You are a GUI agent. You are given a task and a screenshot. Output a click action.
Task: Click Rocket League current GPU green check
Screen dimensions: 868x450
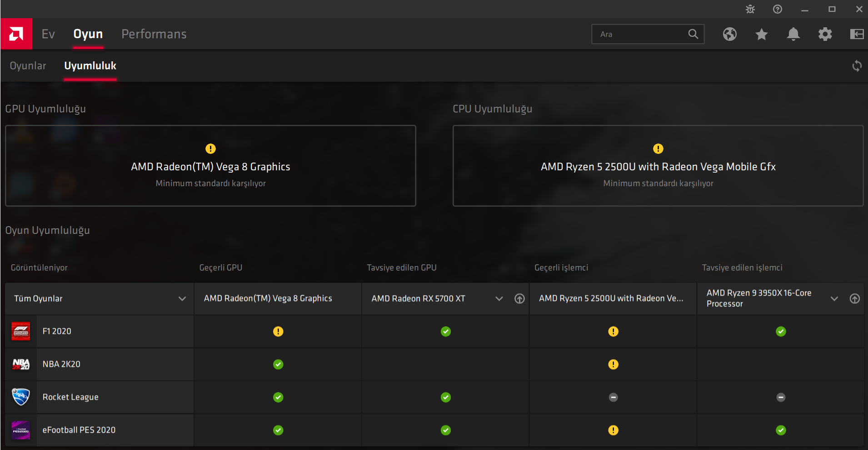click(x=278, y=397)
